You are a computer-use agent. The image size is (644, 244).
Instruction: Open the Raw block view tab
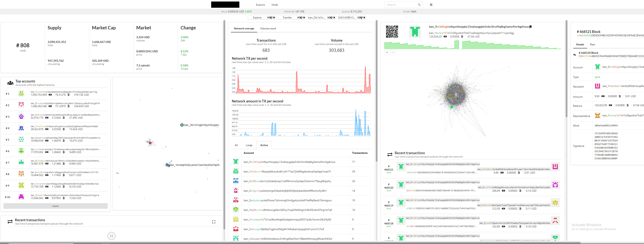592,45
